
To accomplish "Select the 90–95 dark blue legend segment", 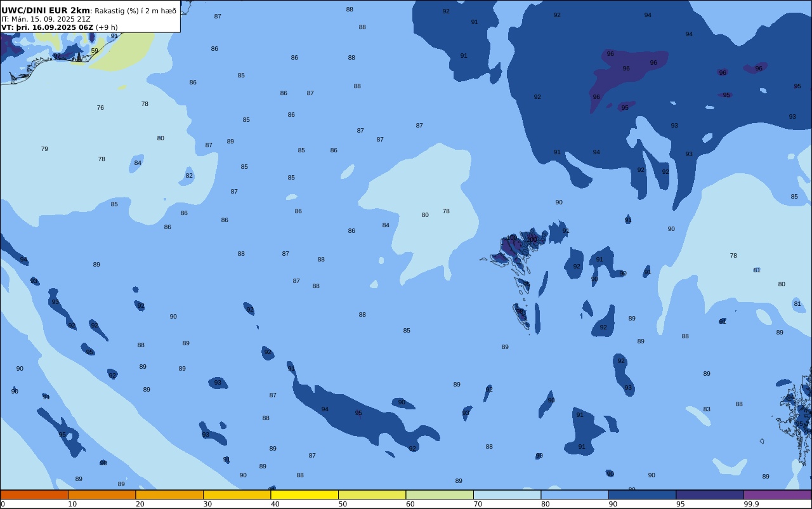I will click(642, 494).
